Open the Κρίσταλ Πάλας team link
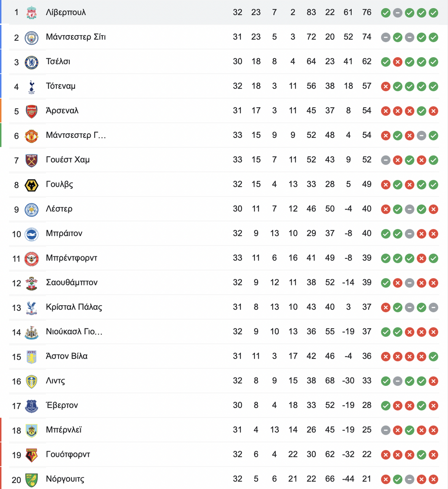Screen dimensions: 448x489 (74, 307)
